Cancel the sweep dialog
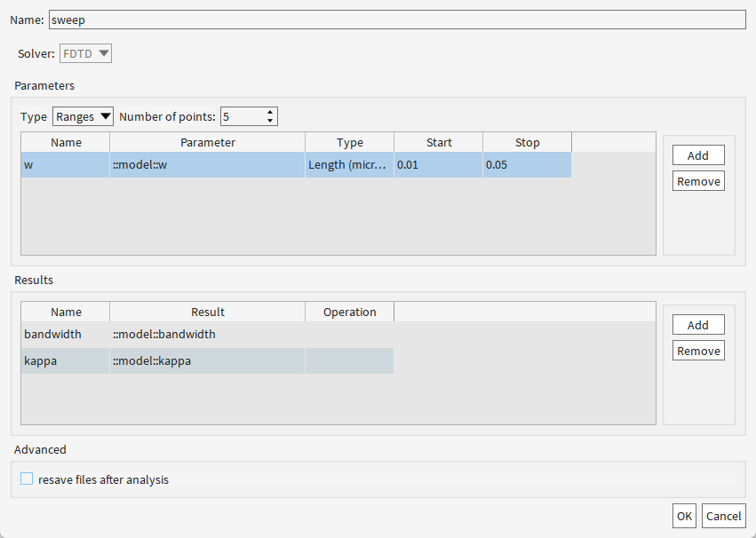Screen dimensions: 756x538 point(724,516)
